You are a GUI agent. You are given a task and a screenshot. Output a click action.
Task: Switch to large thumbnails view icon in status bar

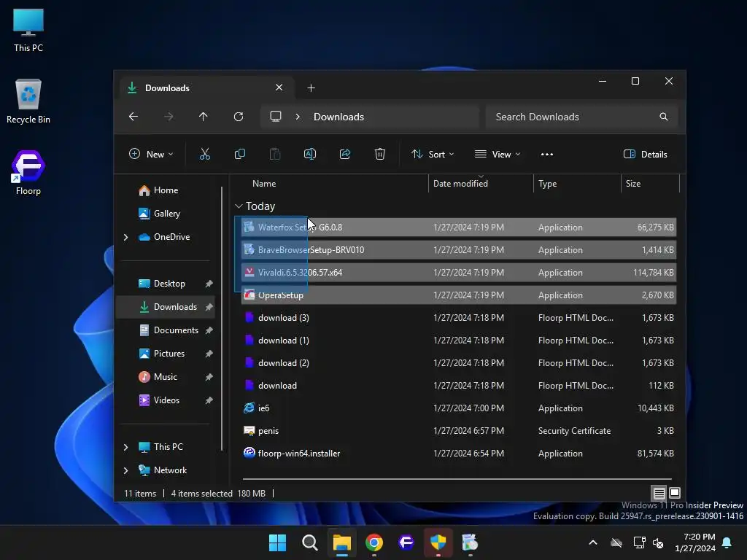coord(675,493)
